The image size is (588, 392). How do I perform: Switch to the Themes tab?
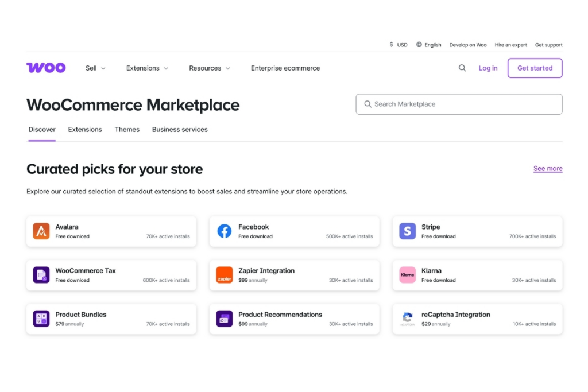pos(127,130)
